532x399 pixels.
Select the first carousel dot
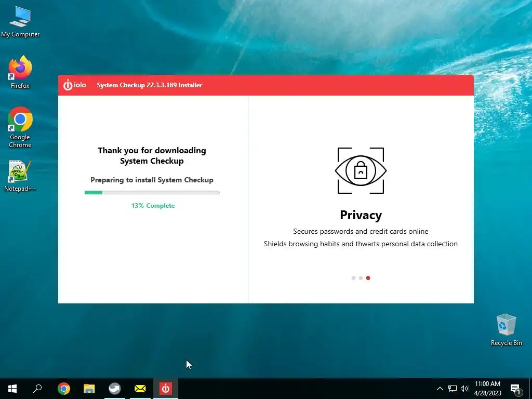(353, 278)
